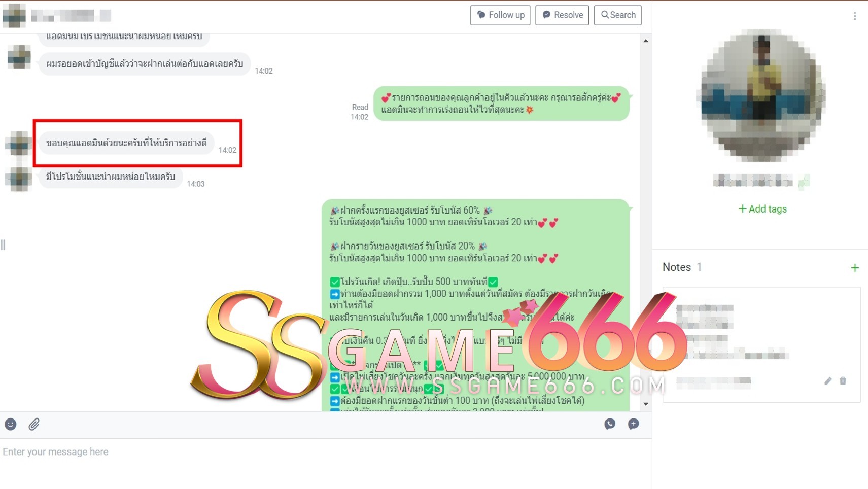
Task: Toggle the left panel collapse handle
Action: (x=3, y=245)
